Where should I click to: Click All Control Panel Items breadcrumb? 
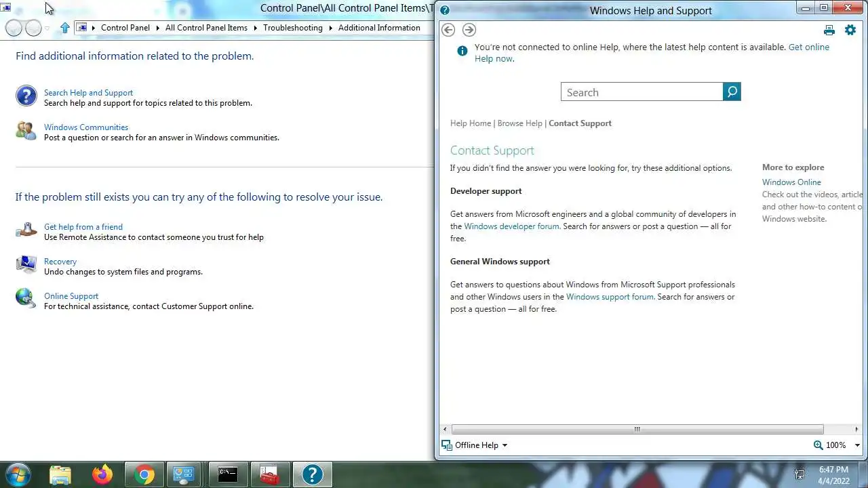(x=206, y=28)
